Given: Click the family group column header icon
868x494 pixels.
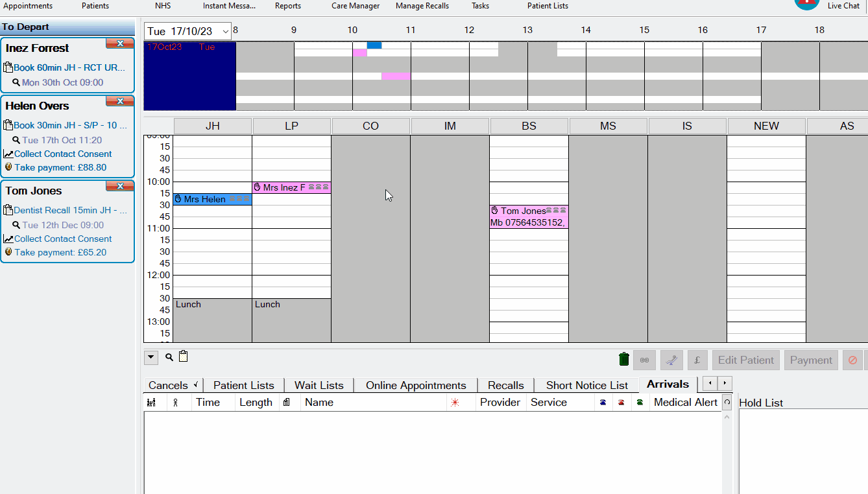Looking at the screenshot, I should pyautogui.click(x=151, y=403).
